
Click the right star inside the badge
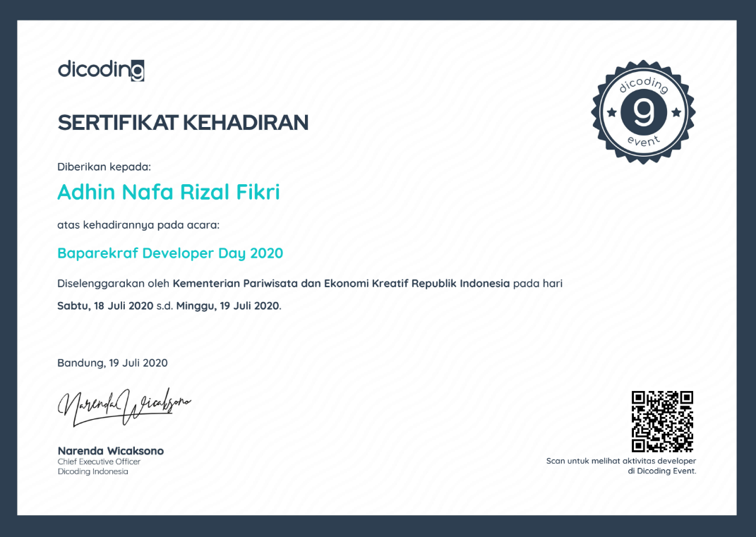[676, 112]
